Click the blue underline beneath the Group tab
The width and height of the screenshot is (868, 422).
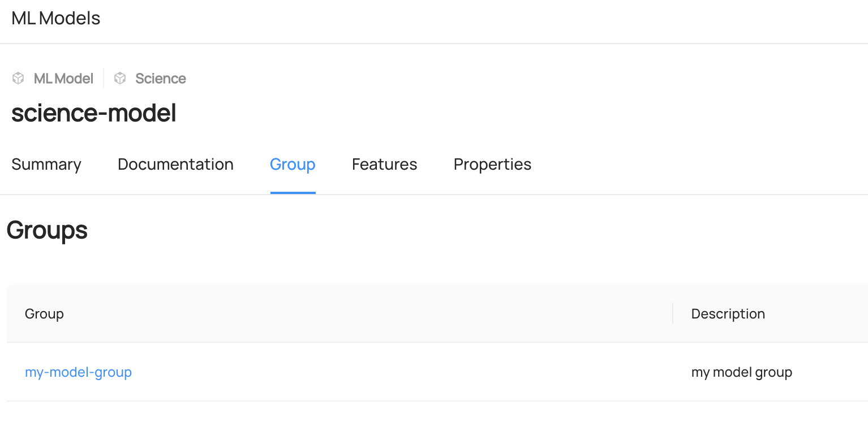[x=293, y=193]
